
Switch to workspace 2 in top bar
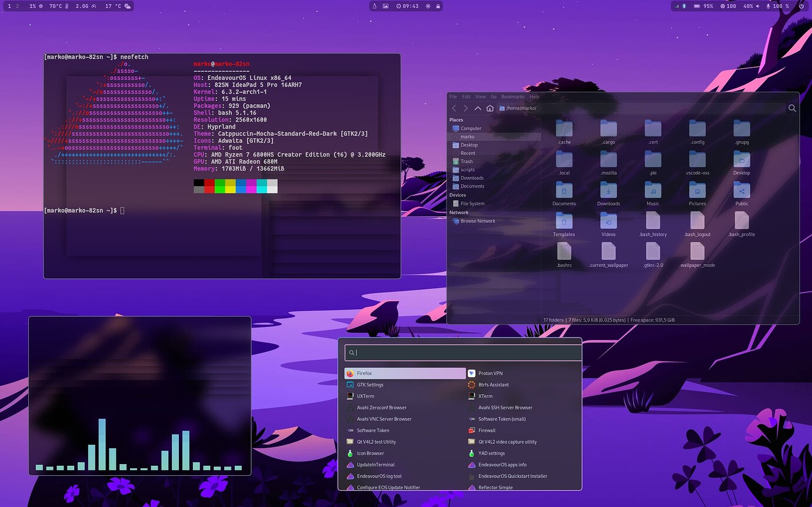17,6
